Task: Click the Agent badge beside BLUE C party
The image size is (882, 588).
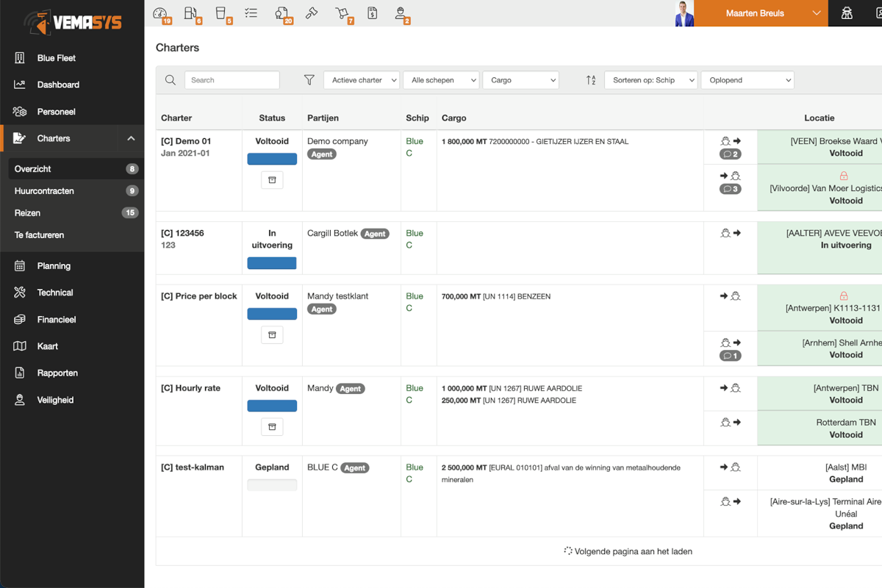Action: (x=355, y=467)
